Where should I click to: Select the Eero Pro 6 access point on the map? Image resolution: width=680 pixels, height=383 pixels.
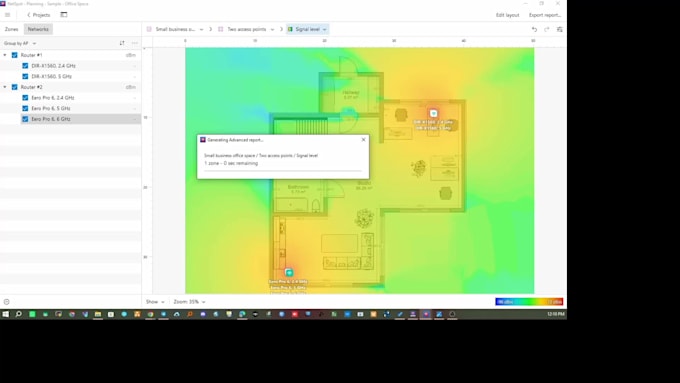coord(289,272)
